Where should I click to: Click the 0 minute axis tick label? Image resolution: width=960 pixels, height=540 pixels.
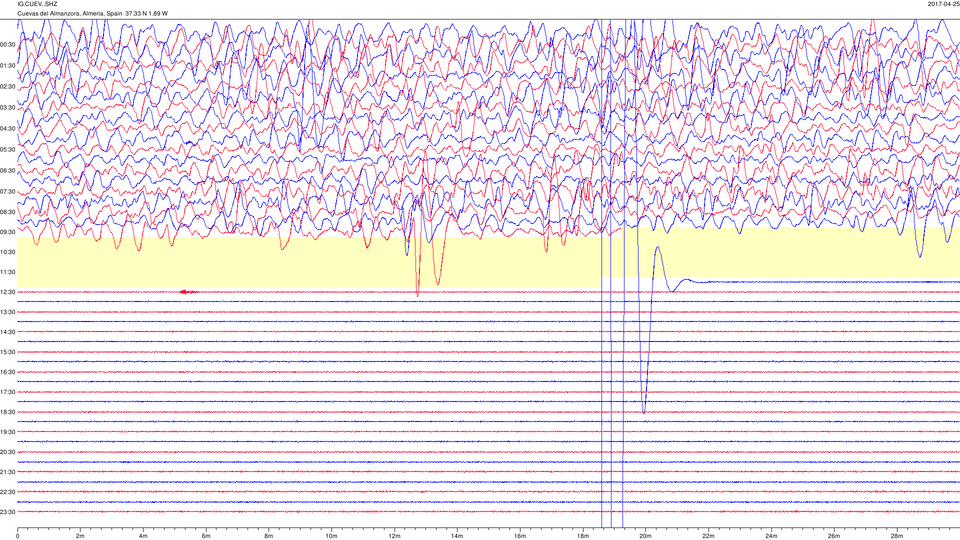click(x=18, y=536)
